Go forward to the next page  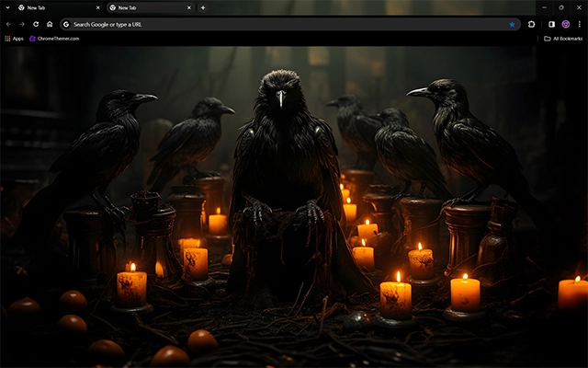(22, 25)
